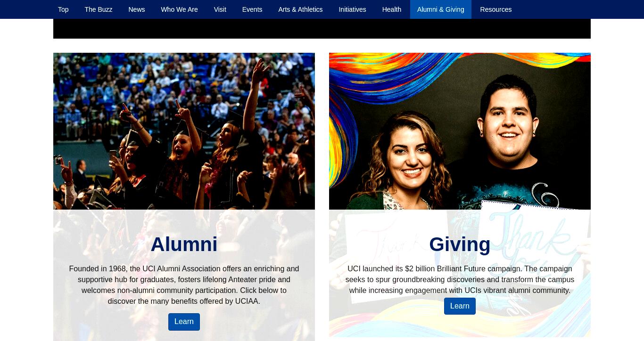Jump to Visit section
This screenshot has height=341, width=644.
coord(220,9)
